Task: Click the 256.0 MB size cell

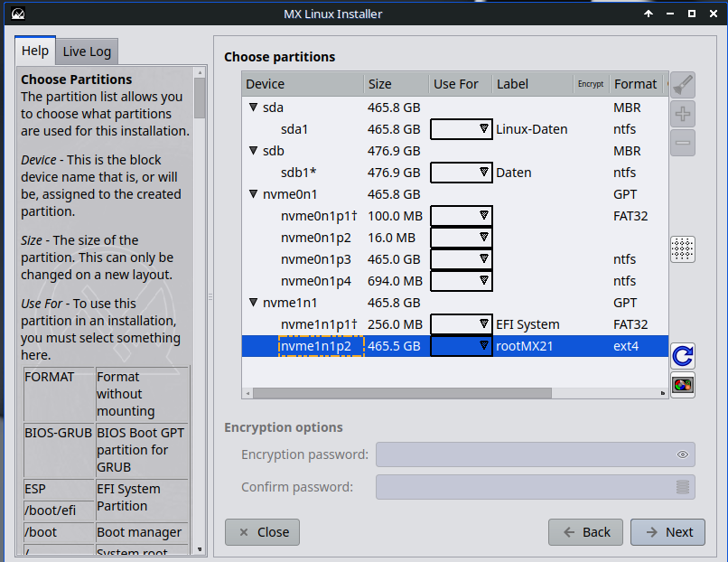Action: point(395,324)
